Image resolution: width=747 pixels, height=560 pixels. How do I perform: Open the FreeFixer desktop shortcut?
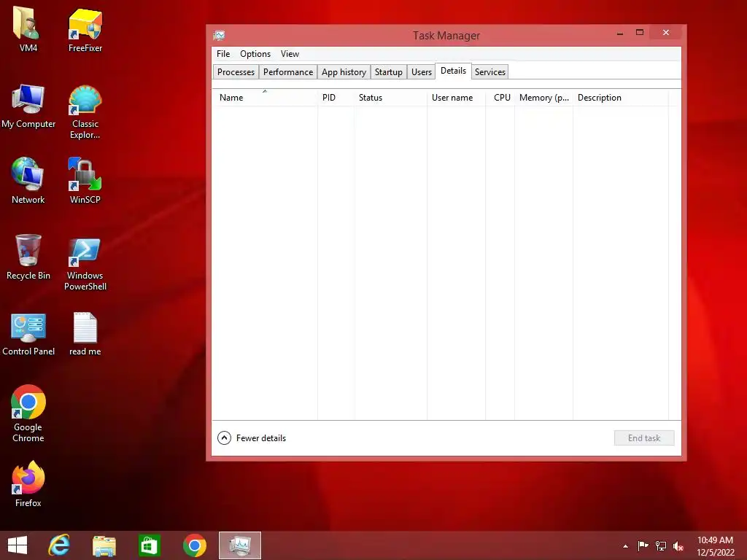pos(85,28)
